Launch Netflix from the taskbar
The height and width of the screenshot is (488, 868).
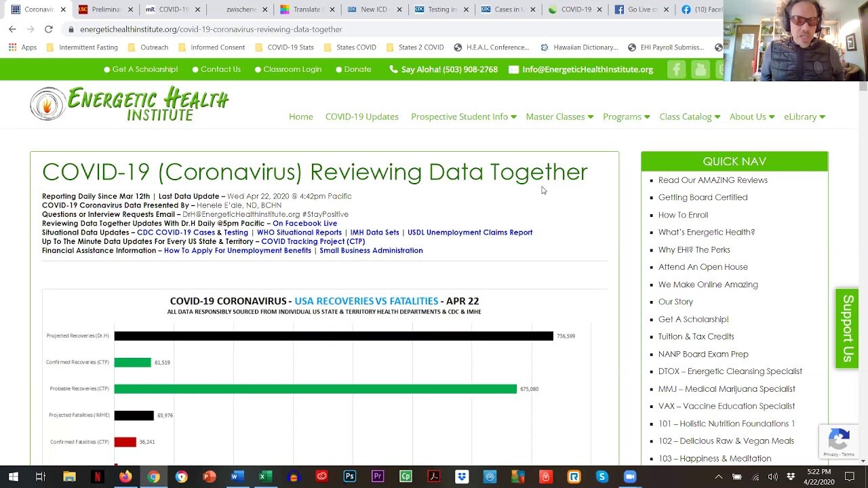[x=97, y=476]
